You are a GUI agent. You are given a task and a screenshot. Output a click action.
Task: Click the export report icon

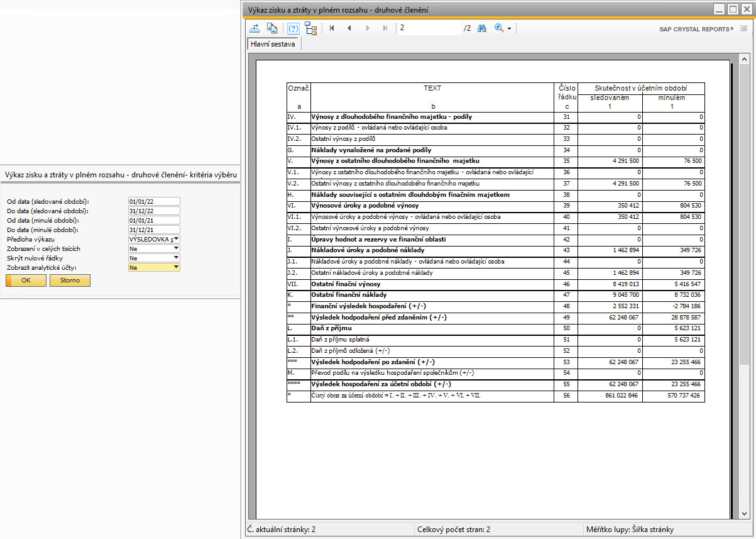[255, 28]
